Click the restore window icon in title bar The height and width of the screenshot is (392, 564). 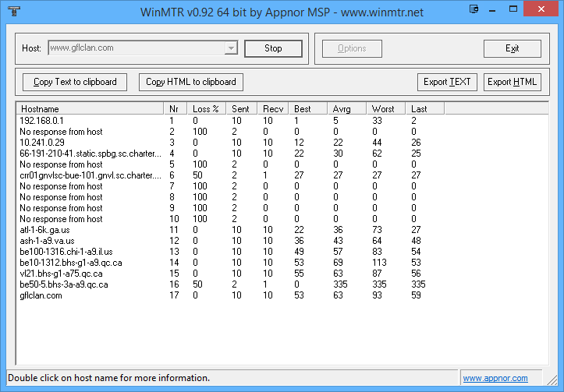click(x=474, y=9)
